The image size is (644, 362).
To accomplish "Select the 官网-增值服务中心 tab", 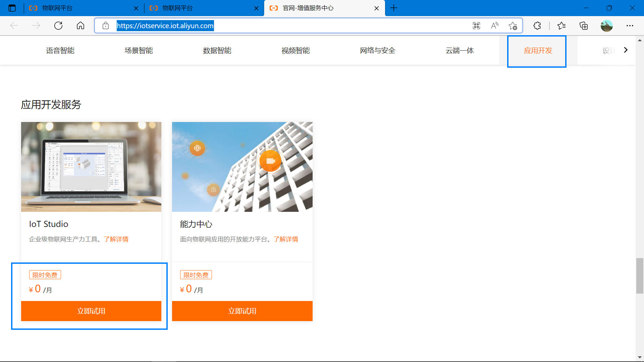I will [324, 8].
